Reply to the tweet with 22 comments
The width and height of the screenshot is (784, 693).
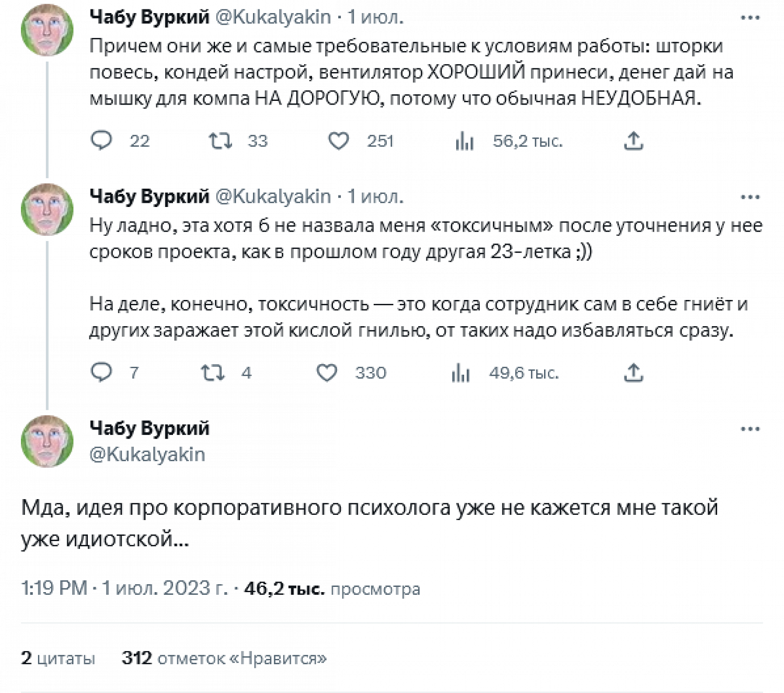click(x=101, y=141)
